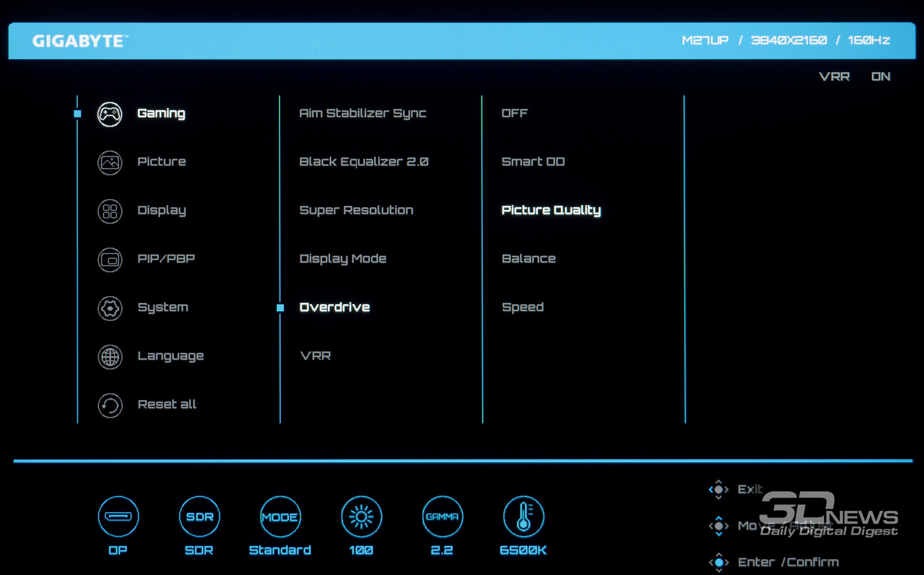Viewport: 924px width, 575px height.
Task: Select the color temperature thermometer icon
Action: coord(523,516)
